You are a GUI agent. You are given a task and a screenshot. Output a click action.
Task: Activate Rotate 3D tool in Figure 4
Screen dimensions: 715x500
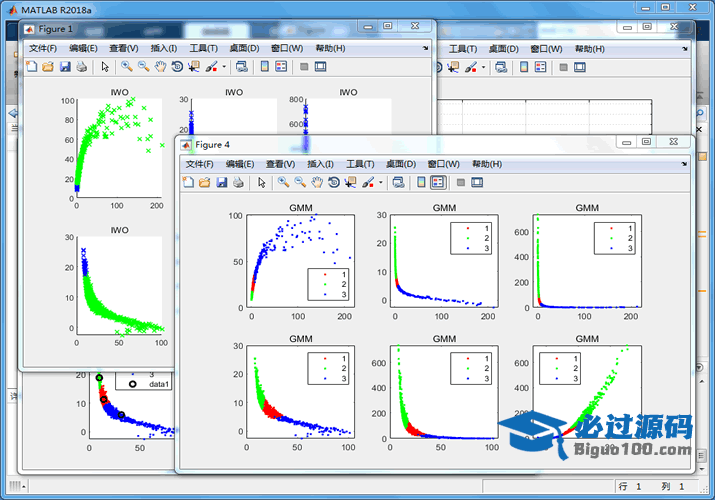pyautogui.click(x=334, y=182)
